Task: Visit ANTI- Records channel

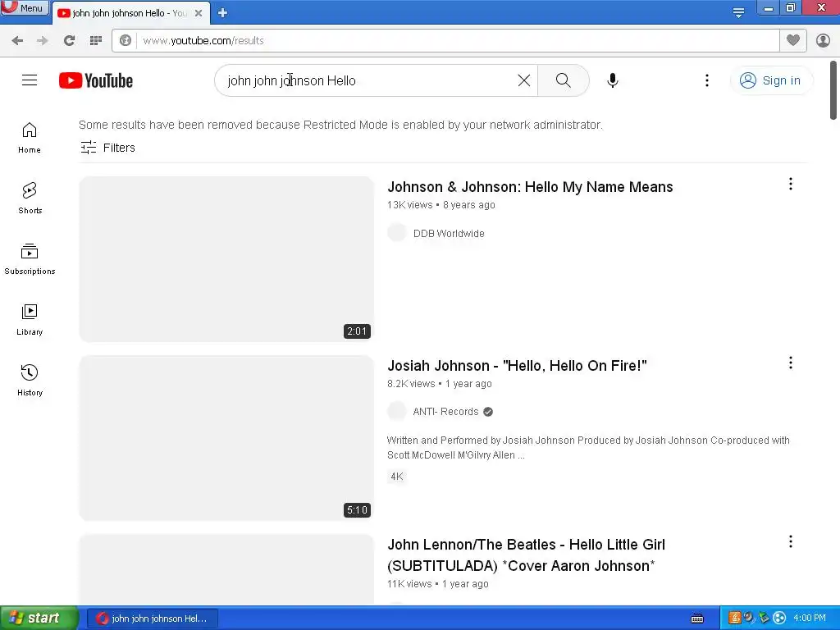Action: tap(445, 412)
